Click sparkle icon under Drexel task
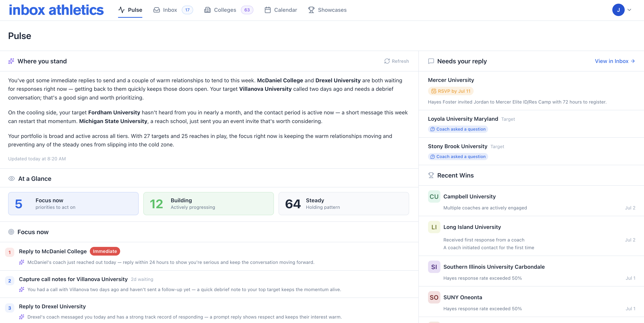The width and height of the screenshot is (644, 323). tap(22, 317)
